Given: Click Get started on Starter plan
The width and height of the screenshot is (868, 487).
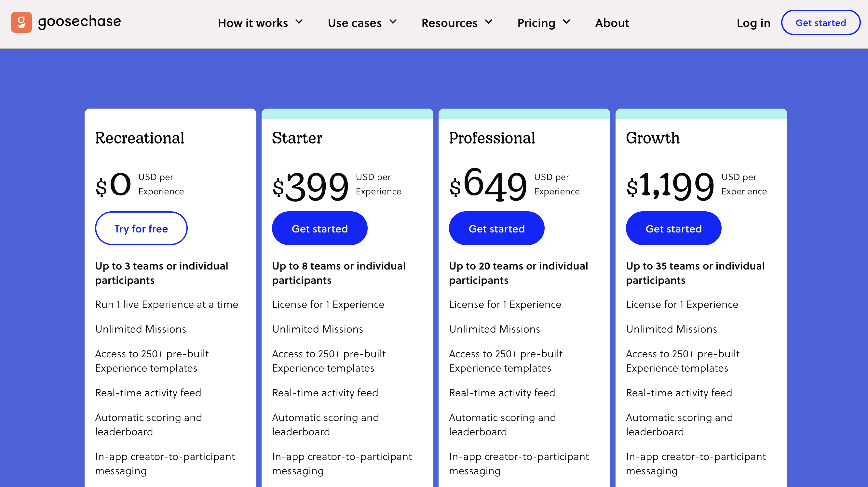Looking at the screenshot, I should pyautogui.click(x=319, y=228).
